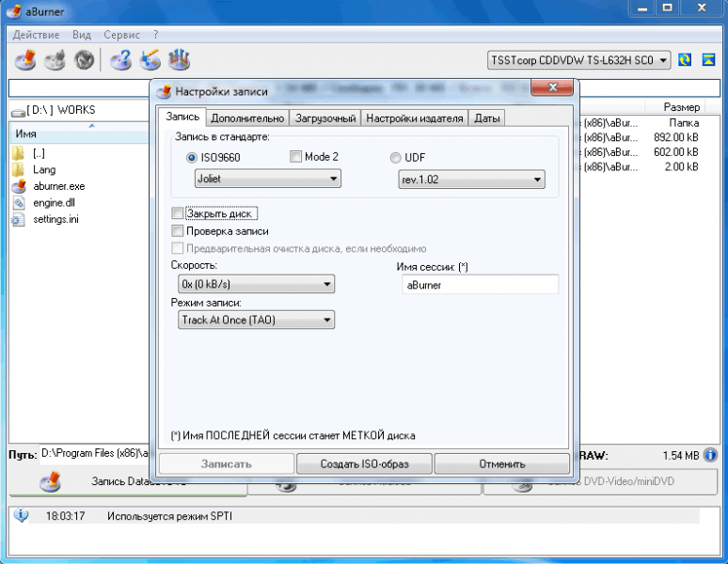Screen dimensions: 728x564
Task: Click the Имя сессии input field
Action: pos(480,285)
